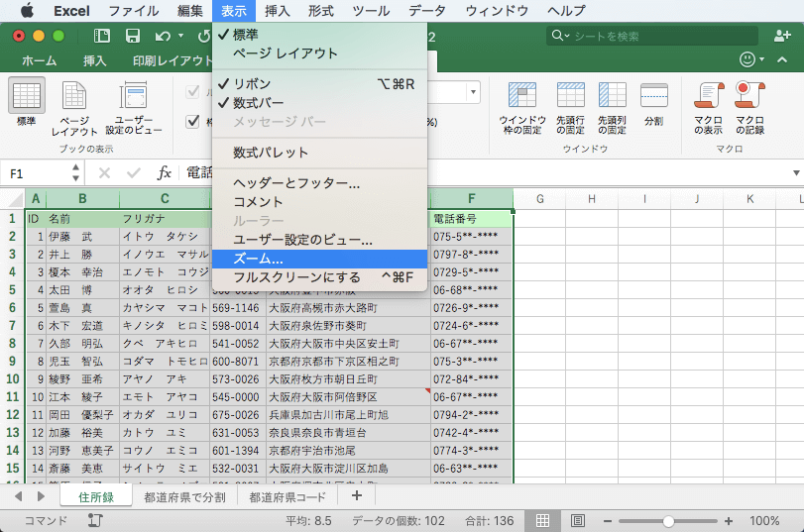Open the 印刷レイアウト ribbon tab
This screenshot has width=804, height=532.
[172, 60]
